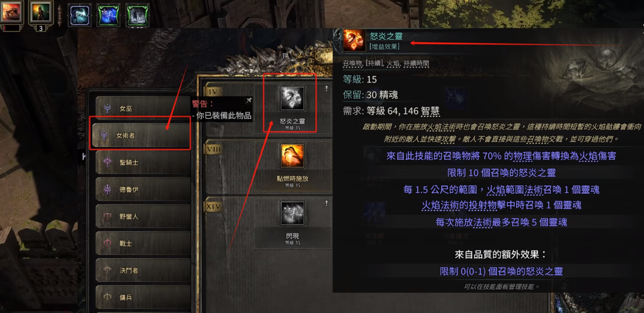Open the 女巫 class category
The image size is (644, 313).
coord(143,108)
